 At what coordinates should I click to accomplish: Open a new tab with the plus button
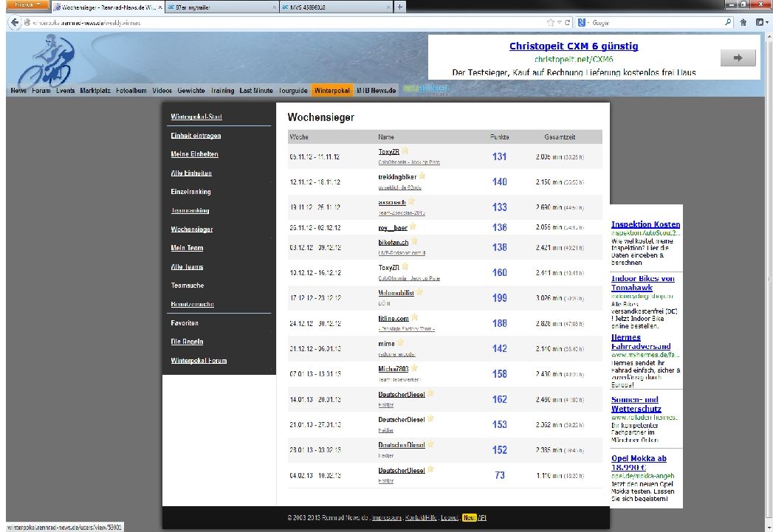[400, 6]
